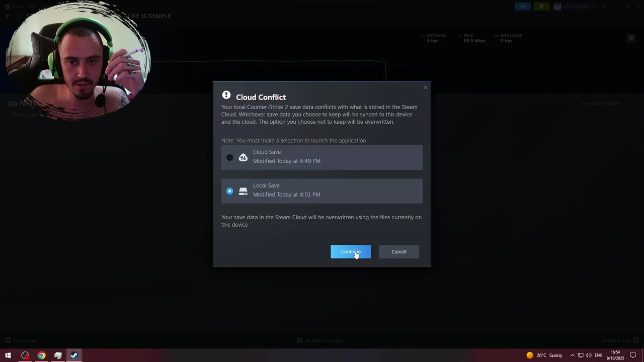Click the exclamation alert icon in Cloud Conflict title
Viewport: 644px width, 362px height.
(x=226, y=96)
